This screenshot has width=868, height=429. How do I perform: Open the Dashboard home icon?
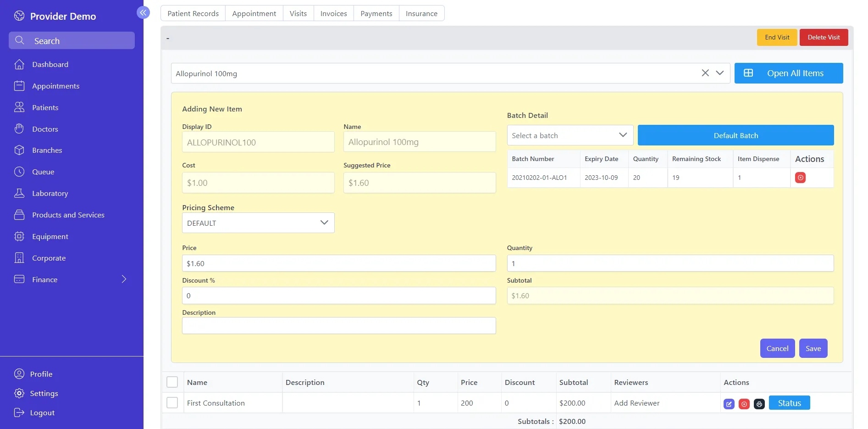pyautogui.click(x=19, y=64)
